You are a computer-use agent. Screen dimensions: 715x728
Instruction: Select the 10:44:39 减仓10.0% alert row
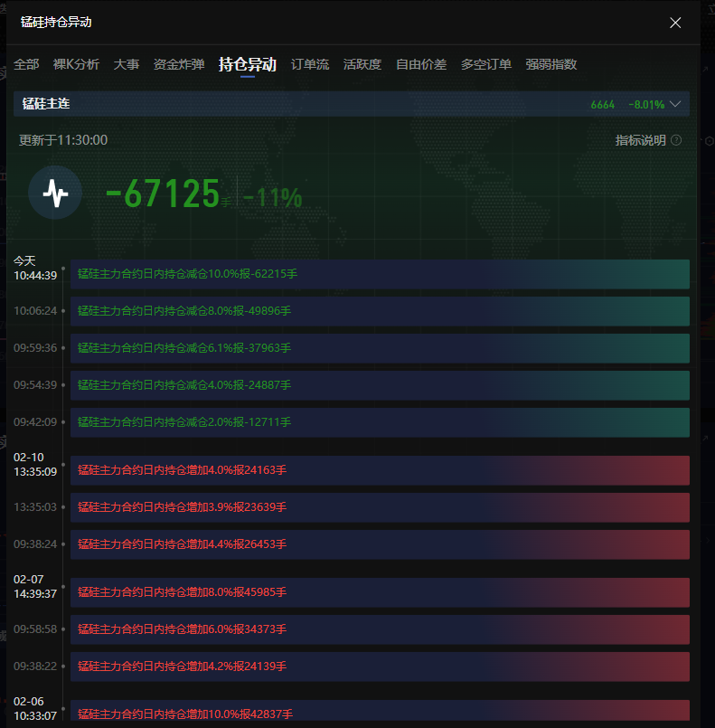[x=380, y=274]
